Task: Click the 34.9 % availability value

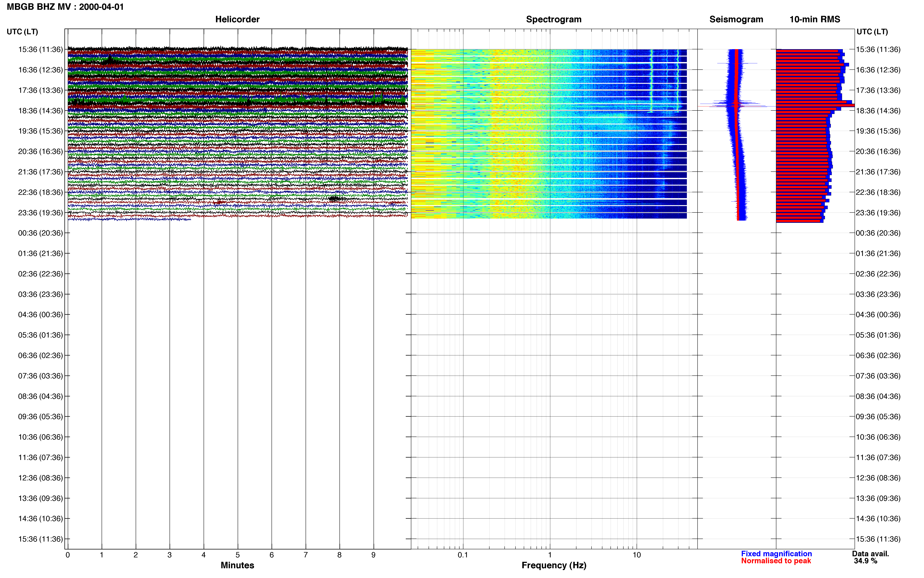Action: point(865,561)
